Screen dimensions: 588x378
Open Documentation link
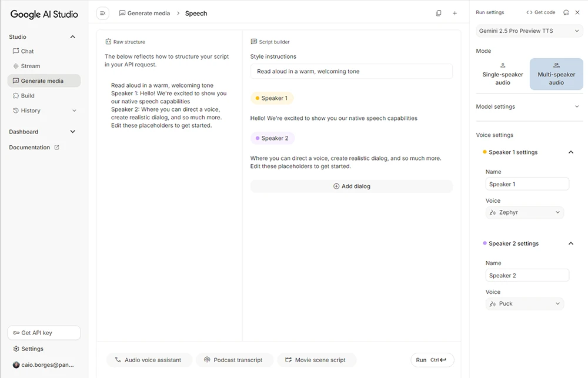[34, 148]
